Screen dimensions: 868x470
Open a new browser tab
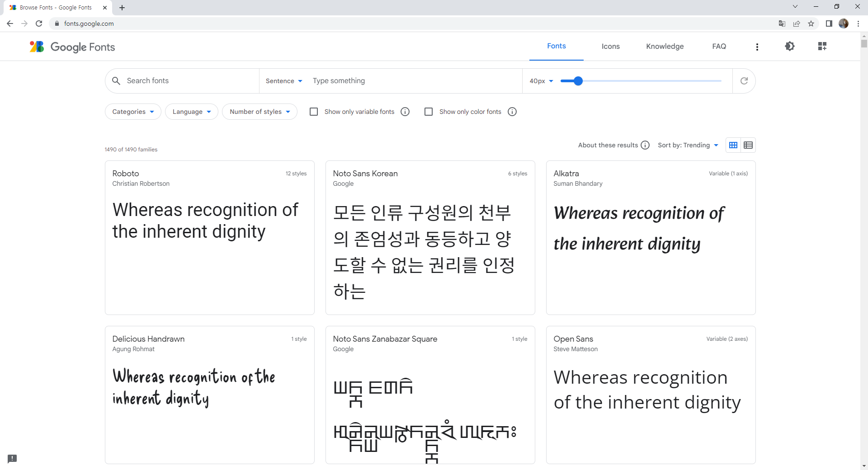pos(122,8)
